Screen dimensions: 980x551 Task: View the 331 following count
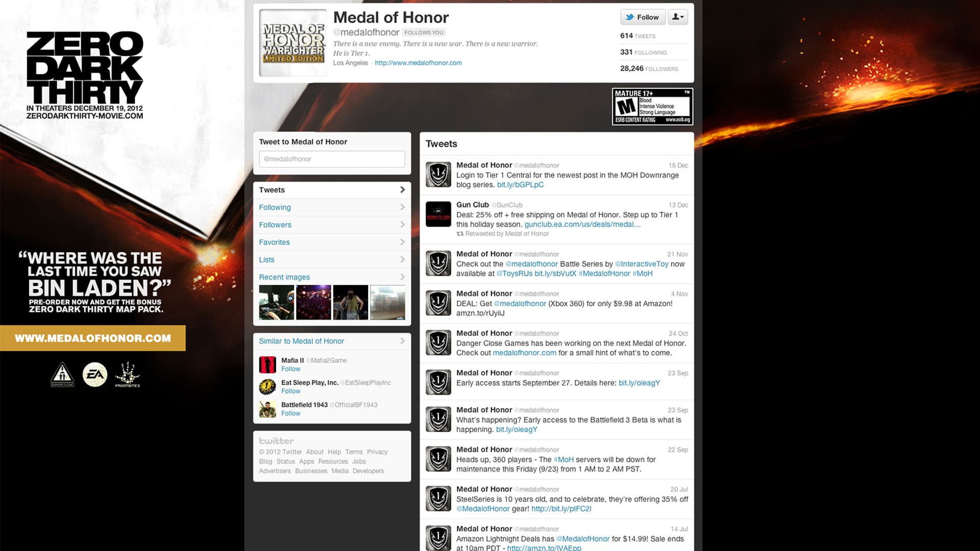pyautogui.click(x=643, y=52)
